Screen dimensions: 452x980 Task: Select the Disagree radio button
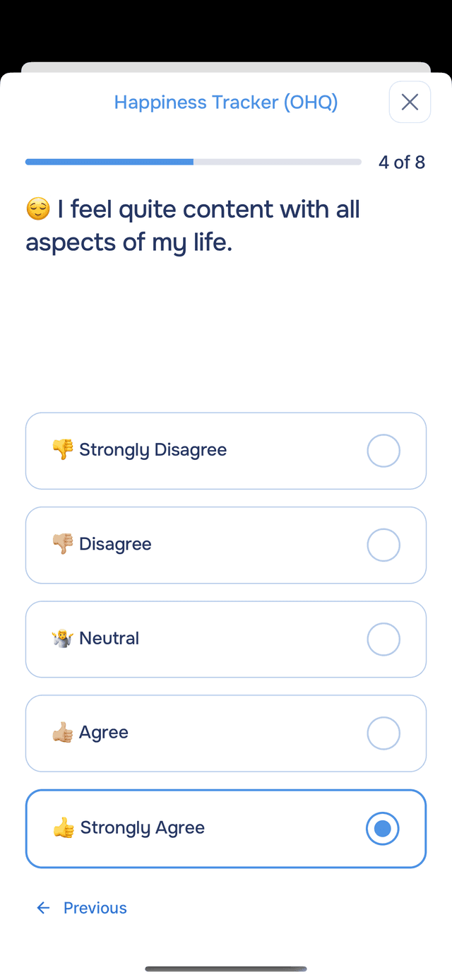click(383, 545)
